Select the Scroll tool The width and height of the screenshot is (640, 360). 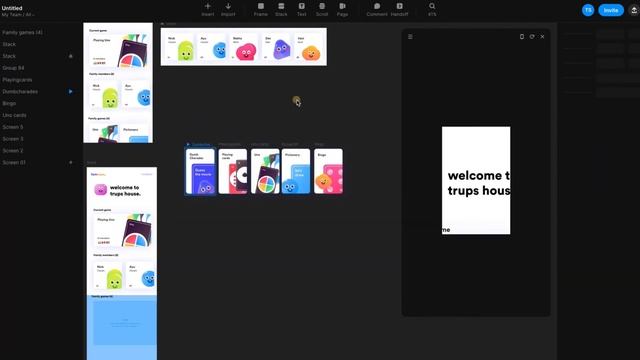(x=322, y=9)
